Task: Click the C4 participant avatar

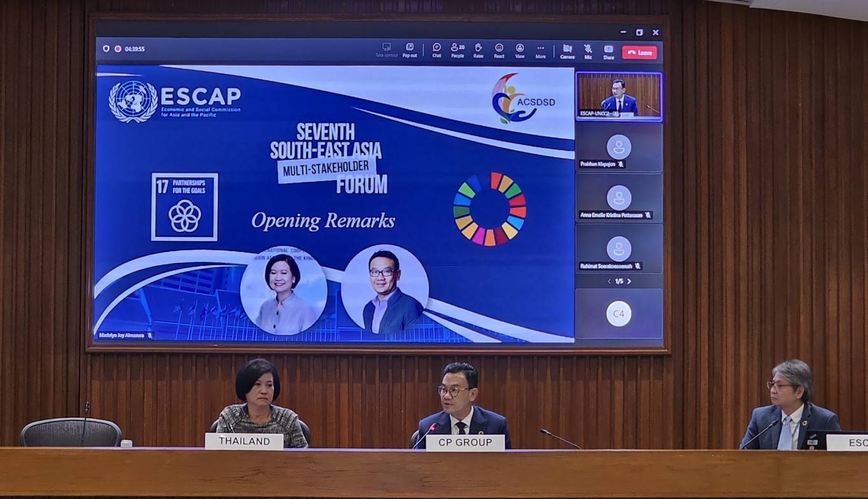Action: click(619, 314)
